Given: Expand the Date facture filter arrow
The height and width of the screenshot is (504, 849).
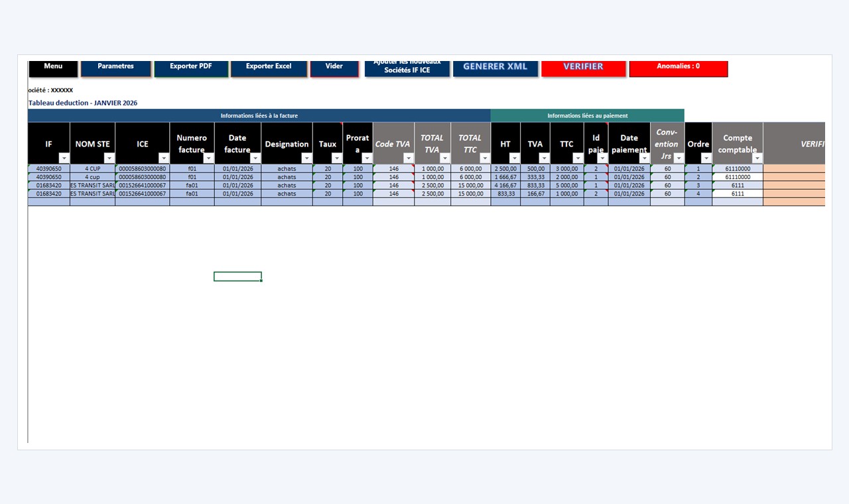Looking at the screenshot, I should [x=255, y=158].
